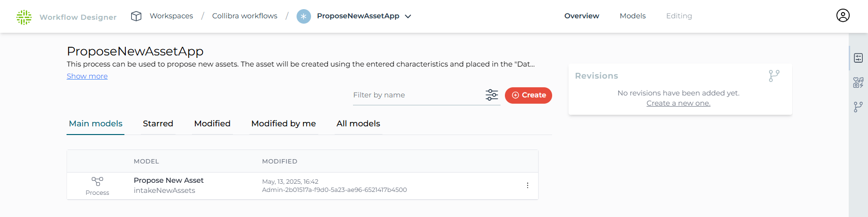Image resolution: width=868 pixels, height=217 pixels.
Task: Open the filter options sliders icon
Action: pyautogui.click(x=492, y=95)
